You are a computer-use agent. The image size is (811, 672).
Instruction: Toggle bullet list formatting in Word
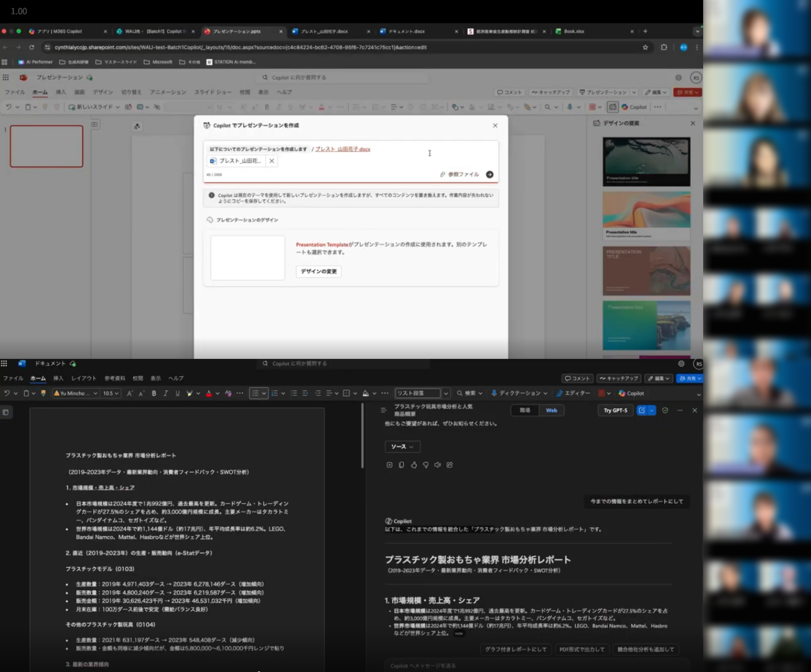(255, 393)
